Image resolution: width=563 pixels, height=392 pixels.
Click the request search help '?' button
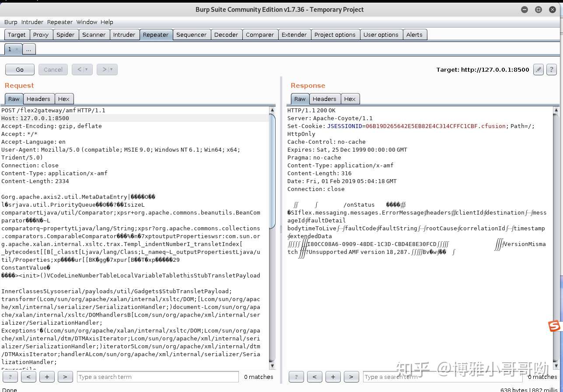pos(10,377)
